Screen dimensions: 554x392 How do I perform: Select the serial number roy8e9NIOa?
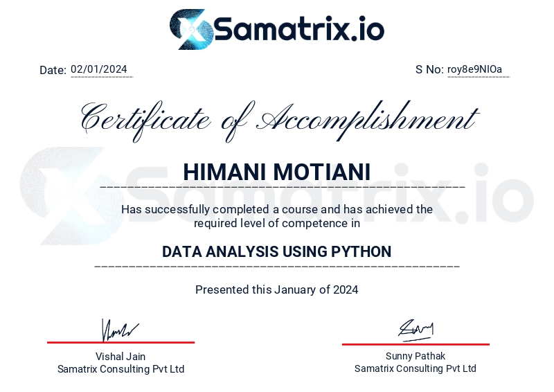click(x=475, y=69)
